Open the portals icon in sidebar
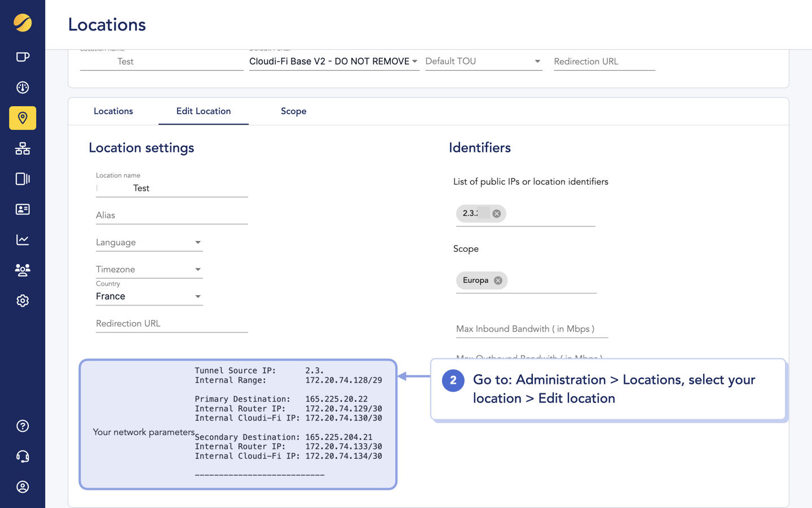This screenshot has height=508, width=812. click(23, 57)
